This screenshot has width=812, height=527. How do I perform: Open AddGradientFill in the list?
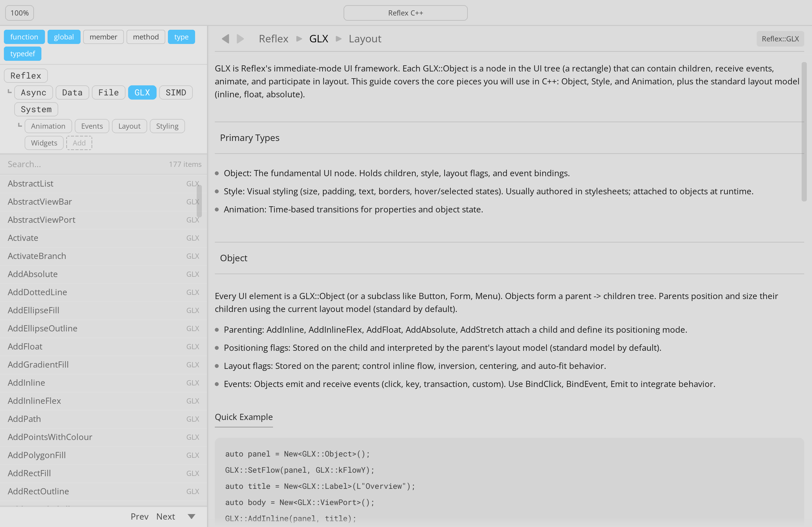(x=104, y=364)
